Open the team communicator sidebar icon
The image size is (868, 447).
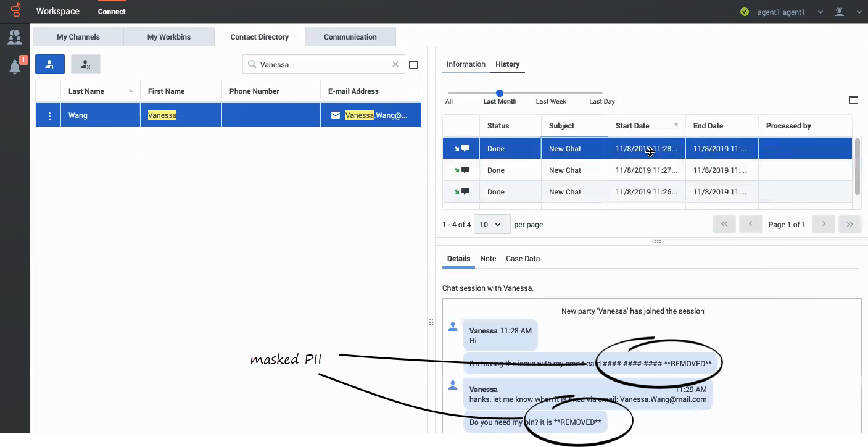click(15, 38)
